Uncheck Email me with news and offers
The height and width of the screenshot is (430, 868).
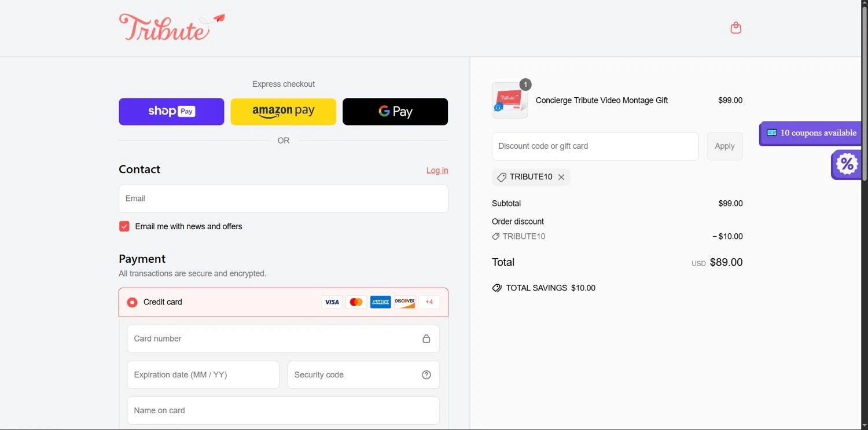pyautogui.click(x=124, y=226)
